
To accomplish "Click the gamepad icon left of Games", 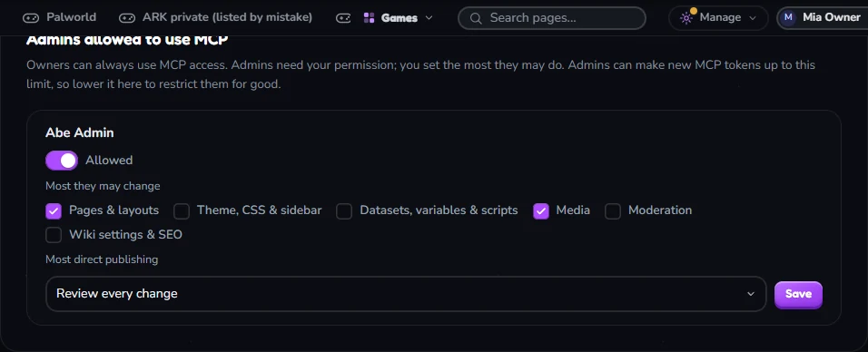I will pos(344,18).
